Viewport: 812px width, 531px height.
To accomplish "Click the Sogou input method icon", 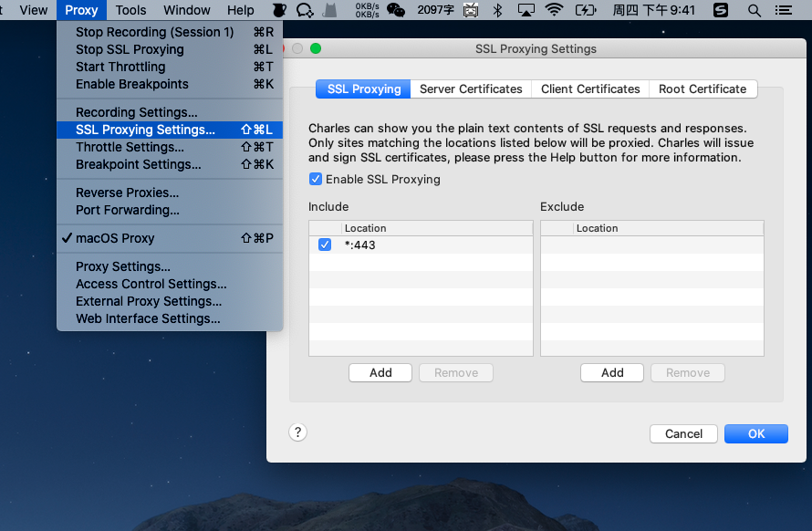I will point(720,10).
